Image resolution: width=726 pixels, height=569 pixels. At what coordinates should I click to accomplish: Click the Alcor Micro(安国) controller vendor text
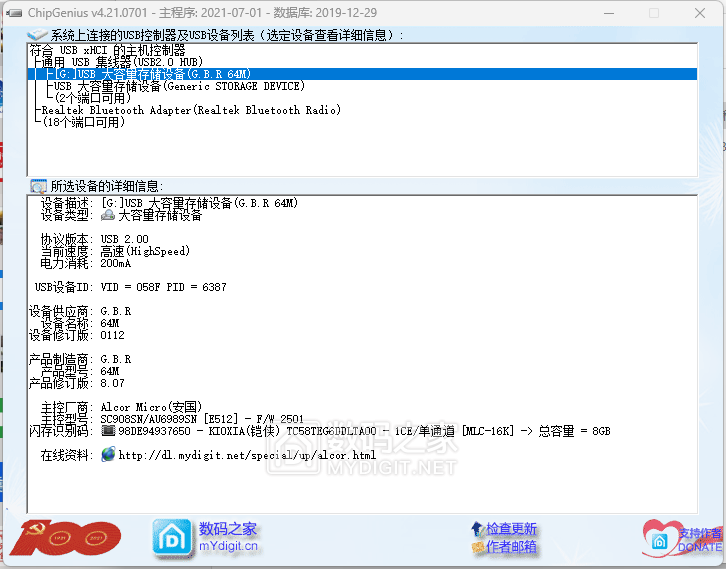coord(151,407)
